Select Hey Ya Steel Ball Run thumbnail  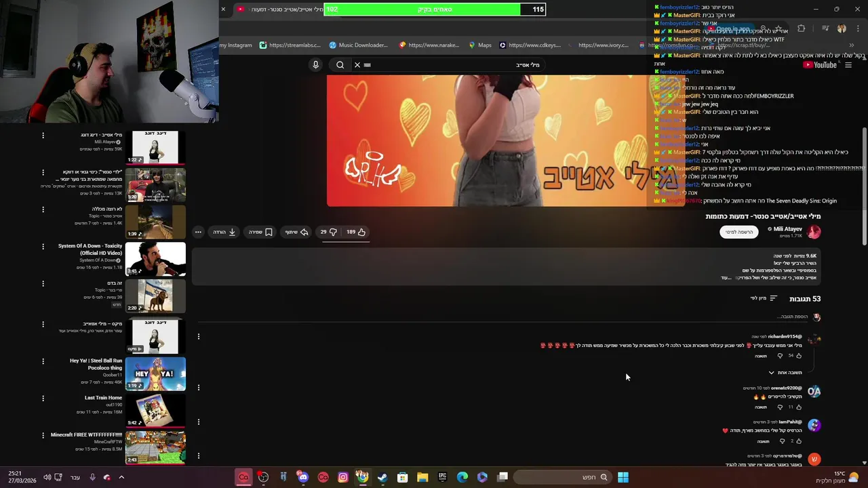pos(155,373)
